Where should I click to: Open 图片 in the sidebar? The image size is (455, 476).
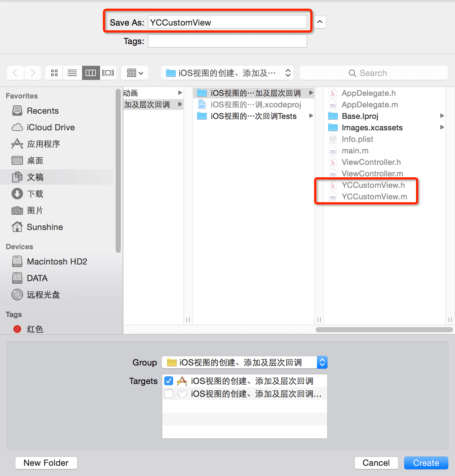pyautogui.click(x=57, y=210)
